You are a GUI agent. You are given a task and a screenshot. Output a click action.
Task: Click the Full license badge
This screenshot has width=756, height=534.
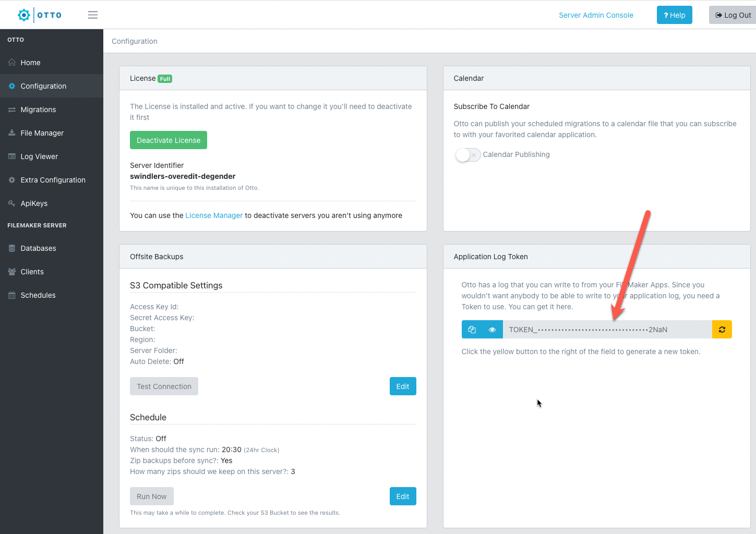coord(165,79)
